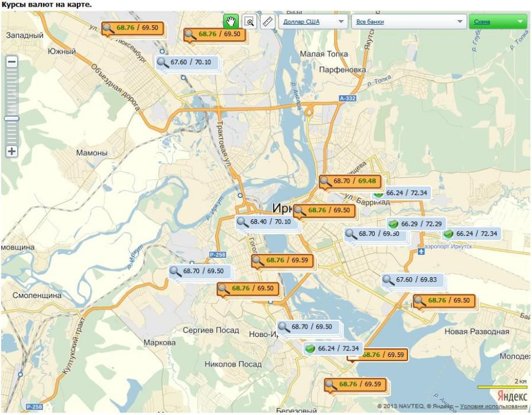Open the Доллар США currency dropdown

313,22
